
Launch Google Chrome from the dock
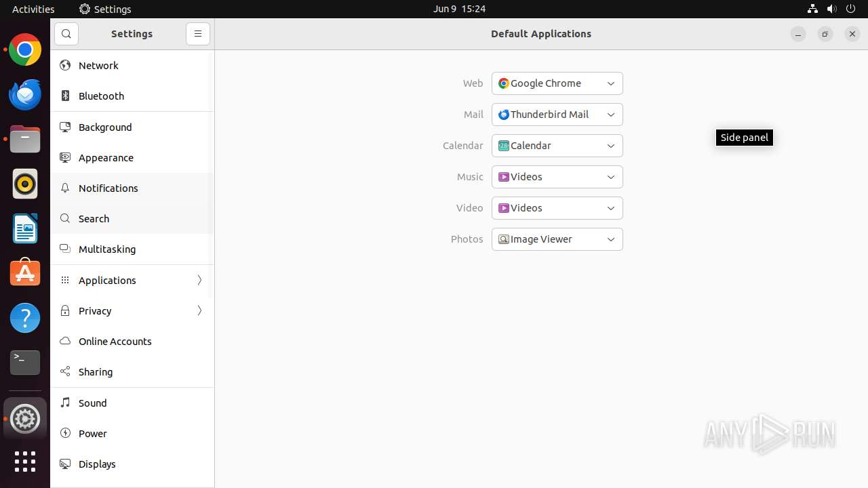coord(25,50)
